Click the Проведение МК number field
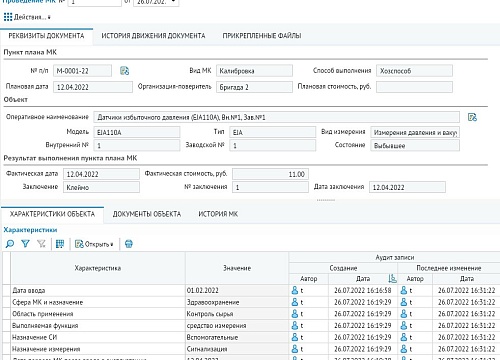 tap(95, 3)
